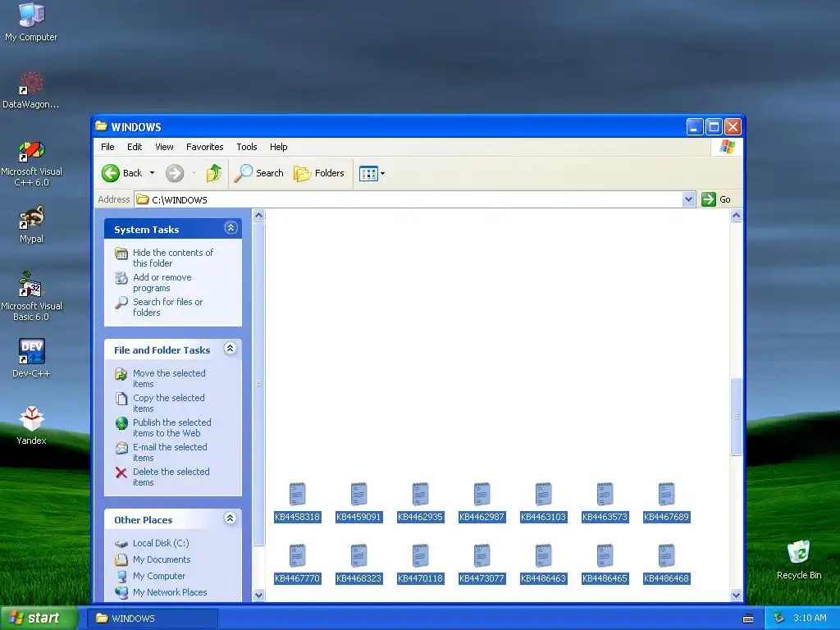Select the KB4459091 file
This screenshot has width=840, height=630.
(359, 502)
